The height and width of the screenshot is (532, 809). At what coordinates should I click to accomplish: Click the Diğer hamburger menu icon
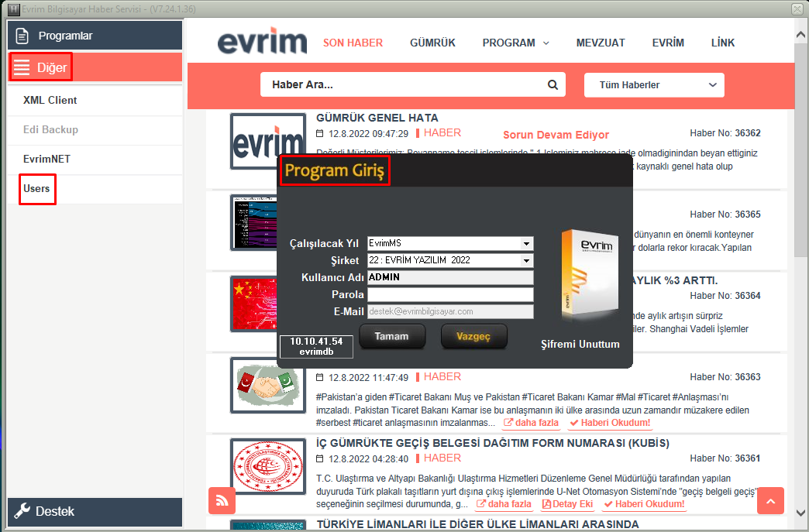pos(22,67)
